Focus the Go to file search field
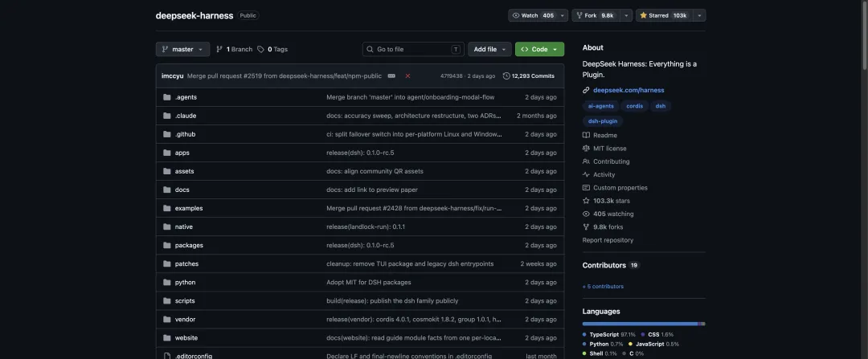The width and height of the screenshot is (868, 359). coord(414,49)
